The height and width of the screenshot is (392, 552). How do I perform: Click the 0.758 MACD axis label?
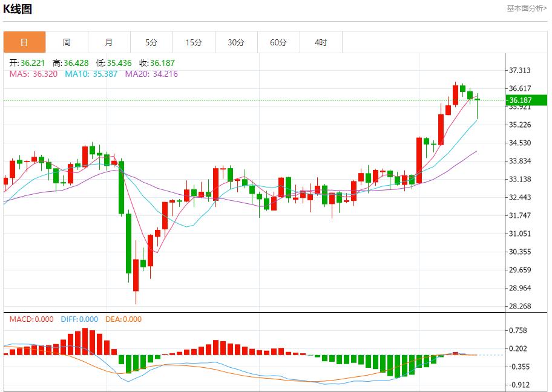tap(518, 330)
